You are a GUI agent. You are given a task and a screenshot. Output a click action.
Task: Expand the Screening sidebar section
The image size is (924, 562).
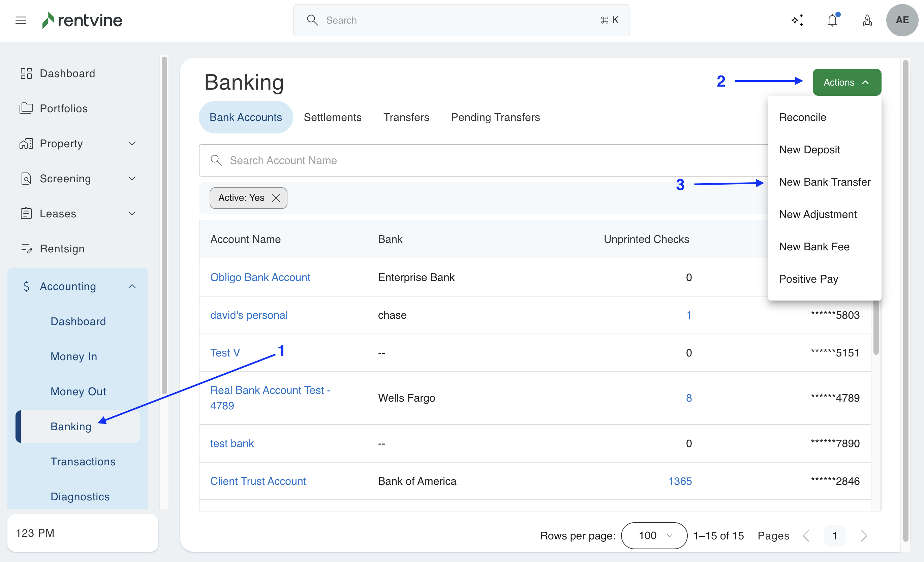[x=132, y=179]
